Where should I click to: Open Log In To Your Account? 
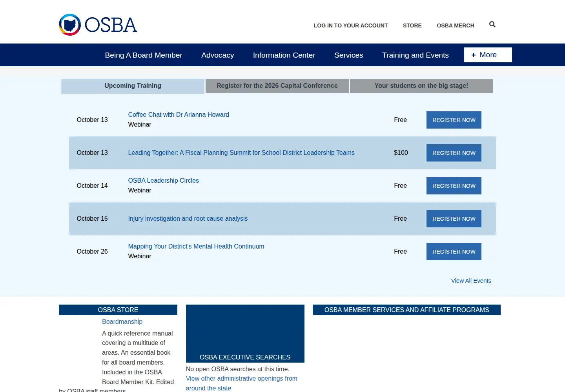350,25
